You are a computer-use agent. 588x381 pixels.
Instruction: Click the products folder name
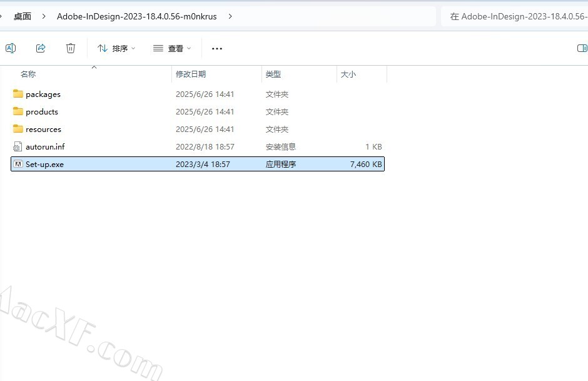(42, 112)
